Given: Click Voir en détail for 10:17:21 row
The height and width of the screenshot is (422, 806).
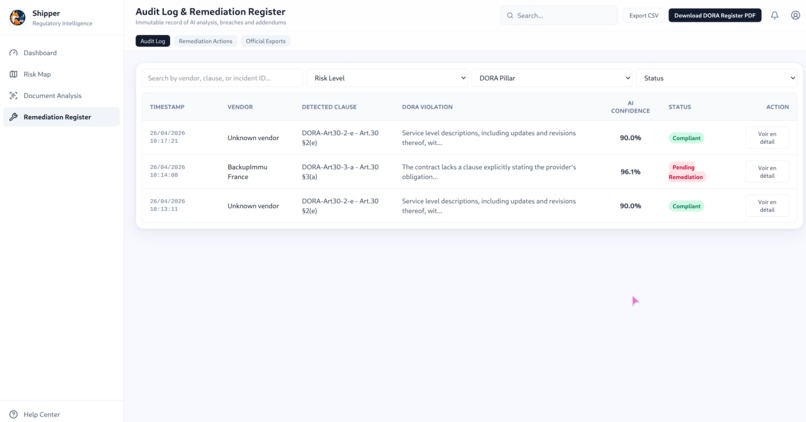Looking at the screenshot, I should [x=767, y=138].
